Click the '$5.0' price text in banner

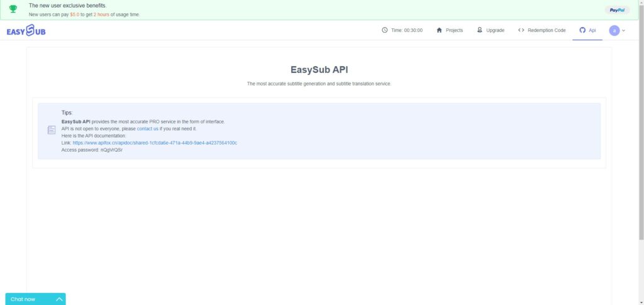click(x=74, y=14)
